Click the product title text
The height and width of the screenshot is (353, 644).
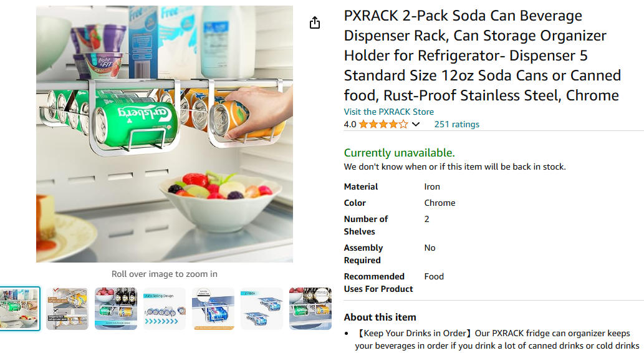click(482, 56)
